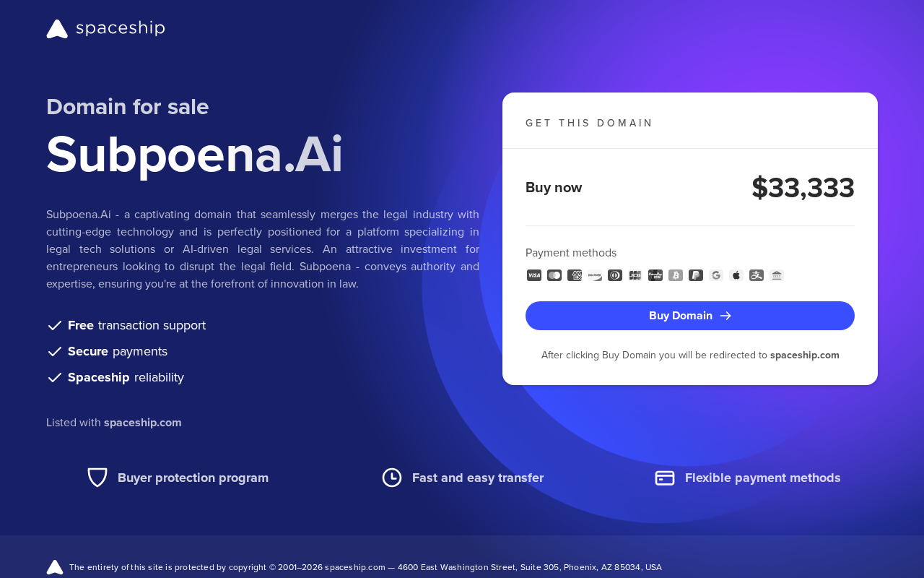Image resolution: width=924 pixels, height=578 pixels.
Task: Click the Spaceship logo in the header
Action: click(105, 29)
